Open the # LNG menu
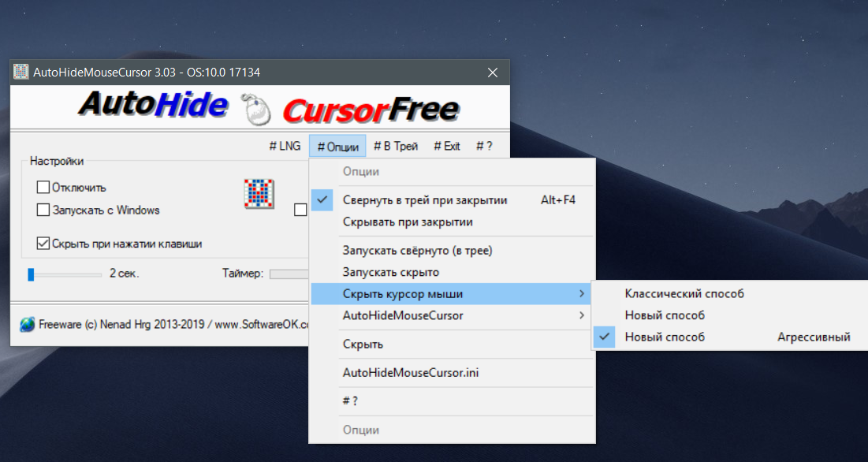This screenshot has width=868, height=462. pos(285,146)
